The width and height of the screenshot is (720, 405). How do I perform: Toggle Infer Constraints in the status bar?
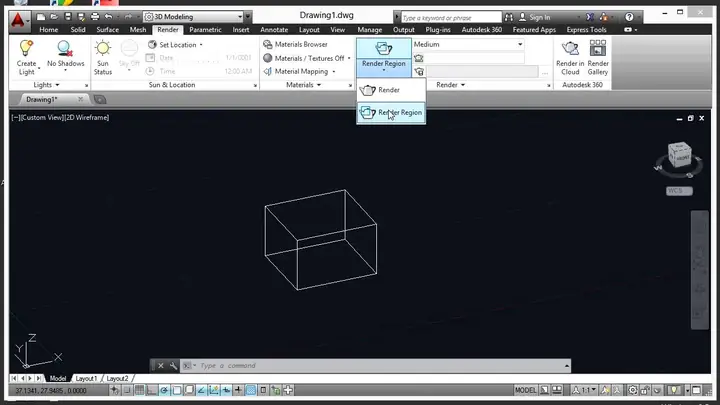(x=114, y=390)
